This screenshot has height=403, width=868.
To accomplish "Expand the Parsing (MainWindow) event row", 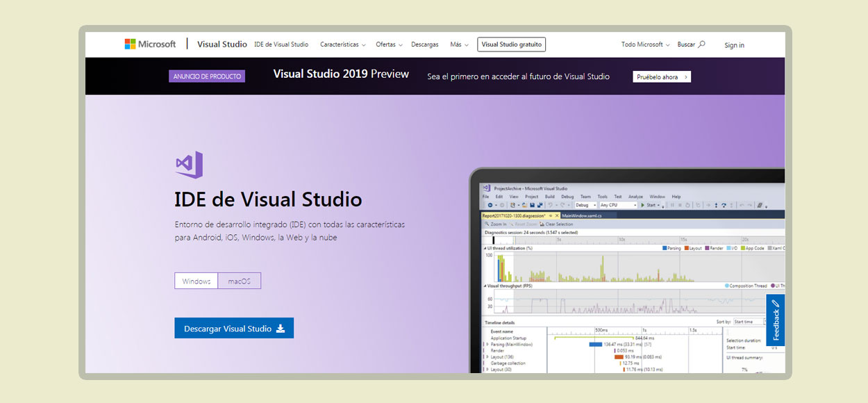I will point(487,344).
